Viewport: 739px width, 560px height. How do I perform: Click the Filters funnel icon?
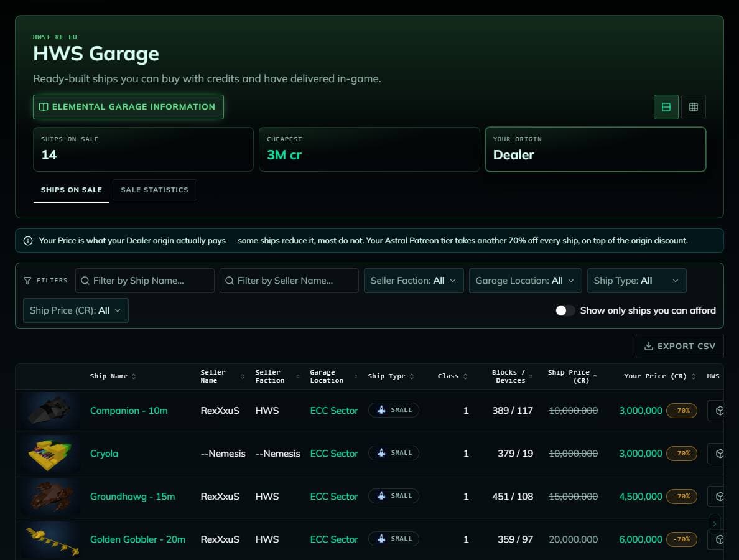(x=27, y=281)
